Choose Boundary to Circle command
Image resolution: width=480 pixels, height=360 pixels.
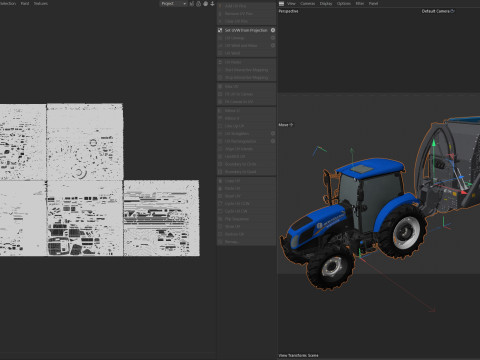coord(246,164)
